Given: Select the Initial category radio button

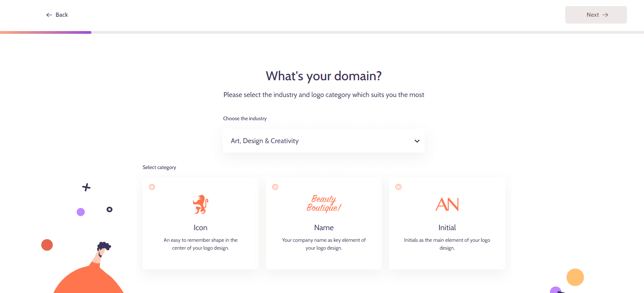Looking at the screenshot, I should (x=399, y=187).
